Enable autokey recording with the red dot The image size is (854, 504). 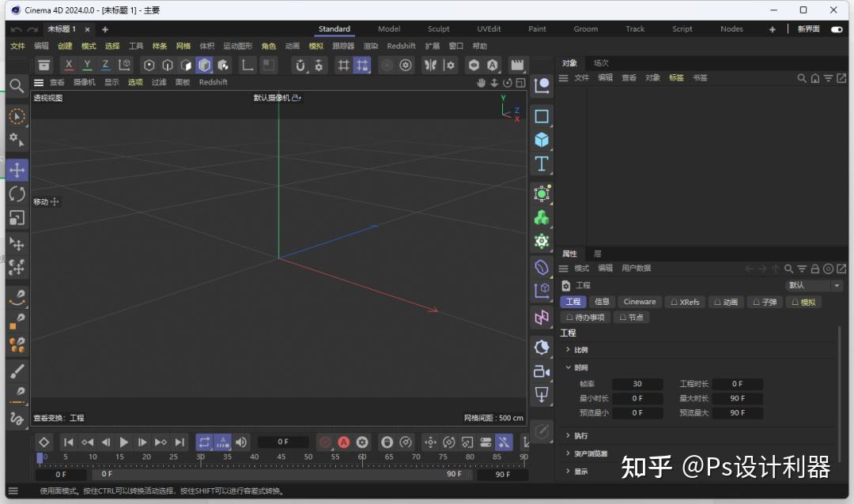coord(324,442)
